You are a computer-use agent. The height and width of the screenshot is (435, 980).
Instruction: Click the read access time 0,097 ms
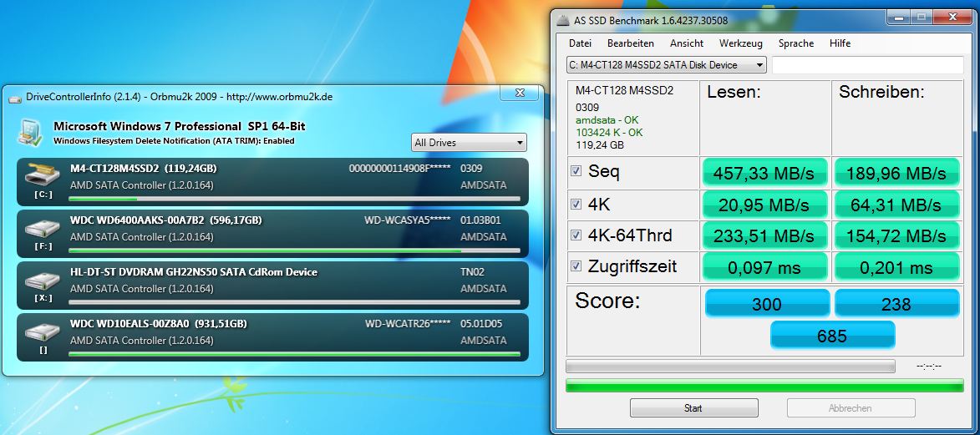(765, 267)
